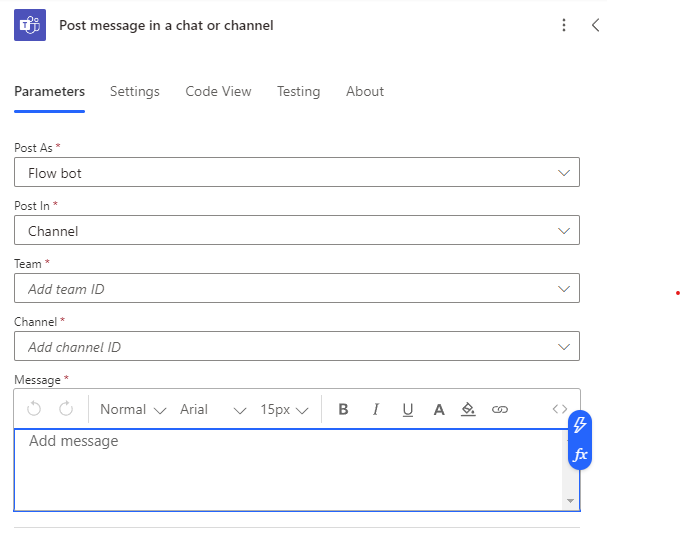Screen dimensions: 681x538
Task: Undo the last message edit
Action: tap(34, 409)
